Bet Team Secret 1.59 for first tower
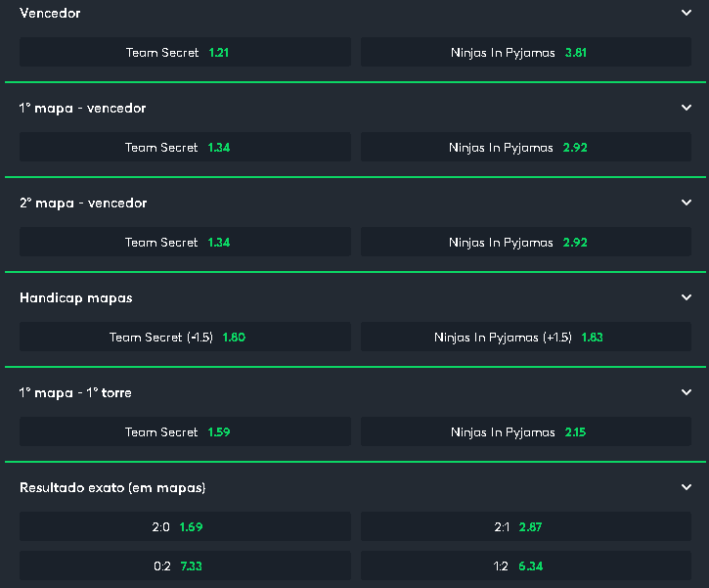The width and height of the screenshot is (709, 588). point(185,432)
